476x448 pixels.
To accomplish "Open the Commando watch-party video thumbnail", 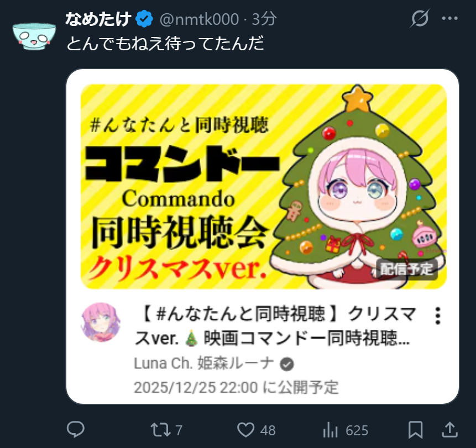I will pyautogui.click(x=263, y=187).
